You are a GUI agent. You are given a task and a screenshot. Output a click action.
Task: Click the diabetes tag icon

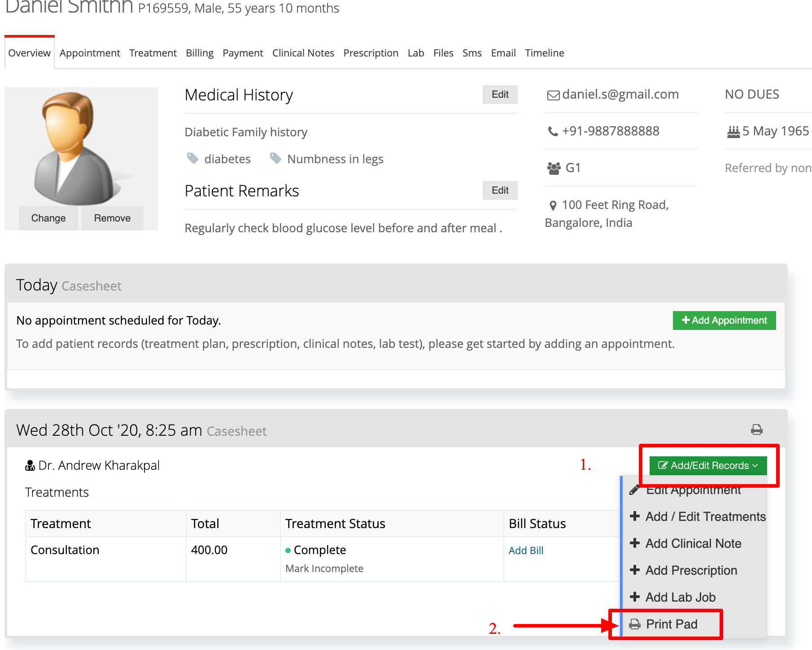click(192, 158)
